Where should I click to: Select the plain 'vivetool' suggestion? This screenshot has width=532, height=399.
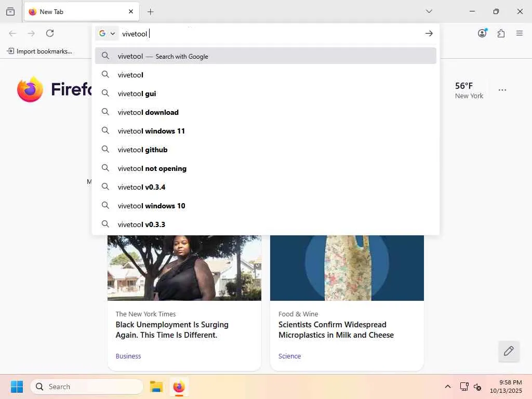(x=265, y=75)
